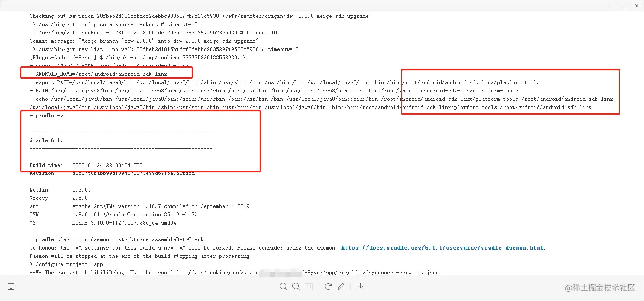This screenshot has width=644, height=301.
Task: Click the '> Configure project :app' line
Action: [x=66, y=264]
